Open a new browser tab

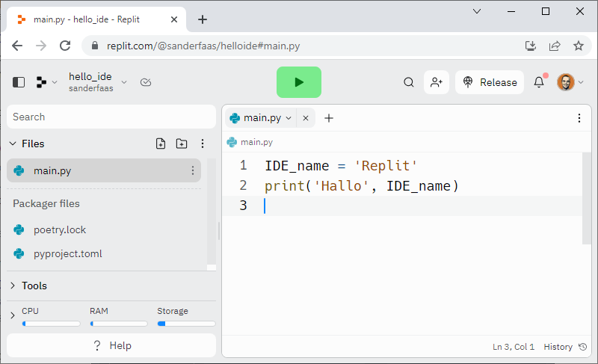point(203,19)
